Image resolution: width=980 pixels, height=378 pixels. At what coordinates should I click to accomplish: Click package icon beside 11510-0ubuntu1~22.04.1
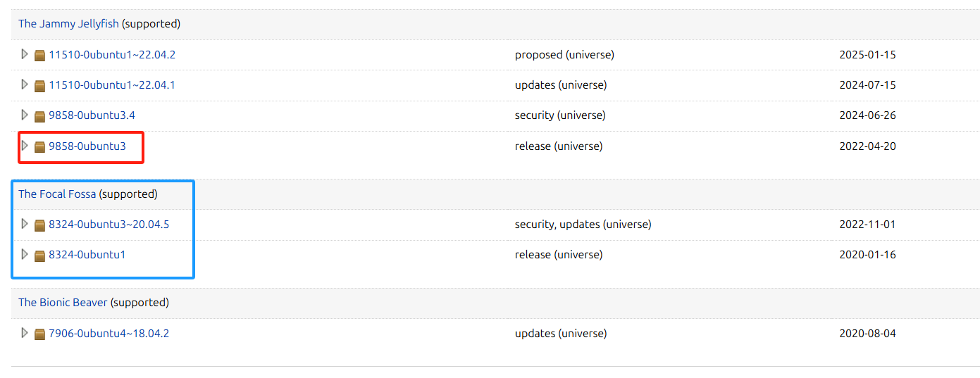point(40,85)
